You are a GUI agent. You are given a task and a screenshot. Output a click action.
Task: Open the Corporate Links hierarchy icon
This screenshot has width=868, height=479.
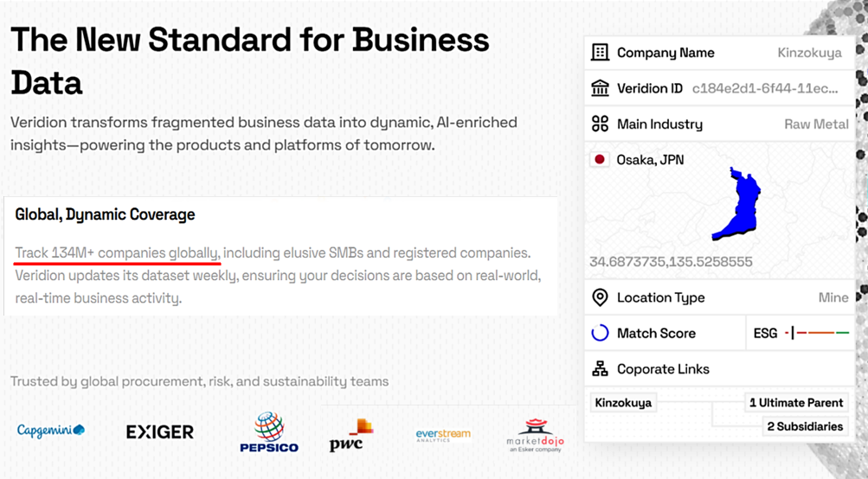[x=600, y=369]
